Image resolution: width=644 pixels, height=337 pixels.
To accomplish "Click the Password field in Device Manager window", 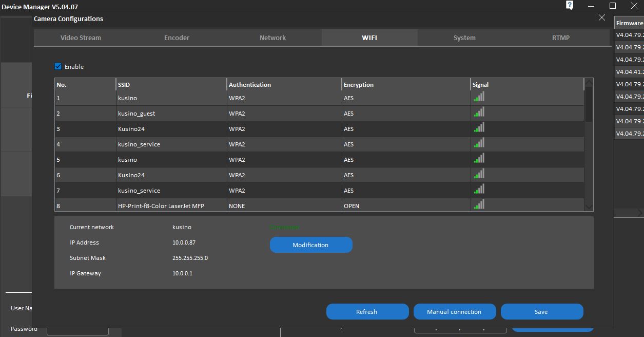I will pos(77,329).
